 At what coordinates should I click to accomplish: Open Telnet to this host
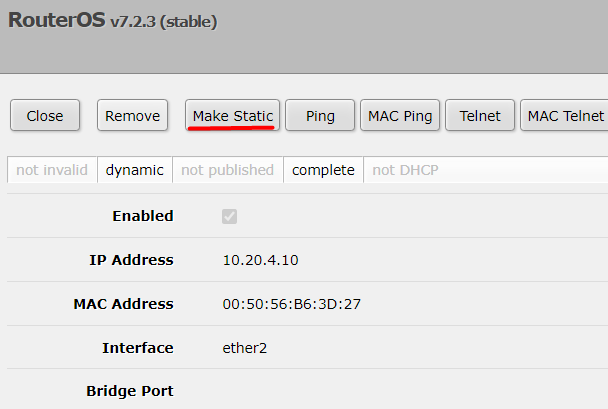click(x=480, y=116)
